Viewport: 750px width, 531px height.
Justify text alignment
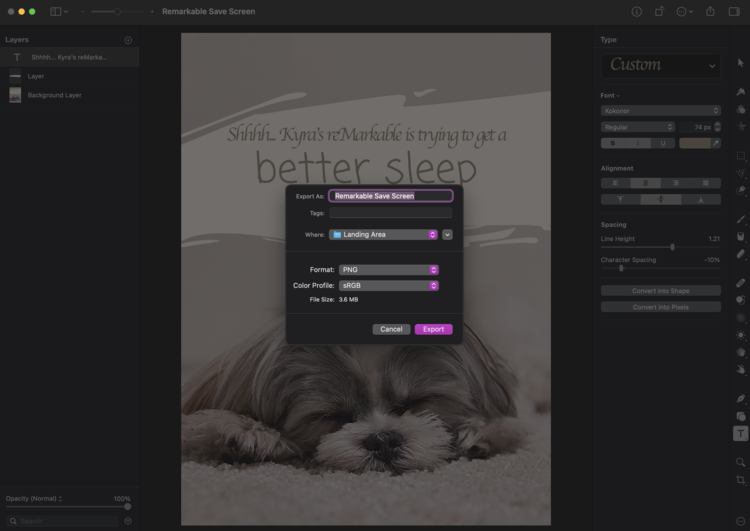tap(706, 183)
